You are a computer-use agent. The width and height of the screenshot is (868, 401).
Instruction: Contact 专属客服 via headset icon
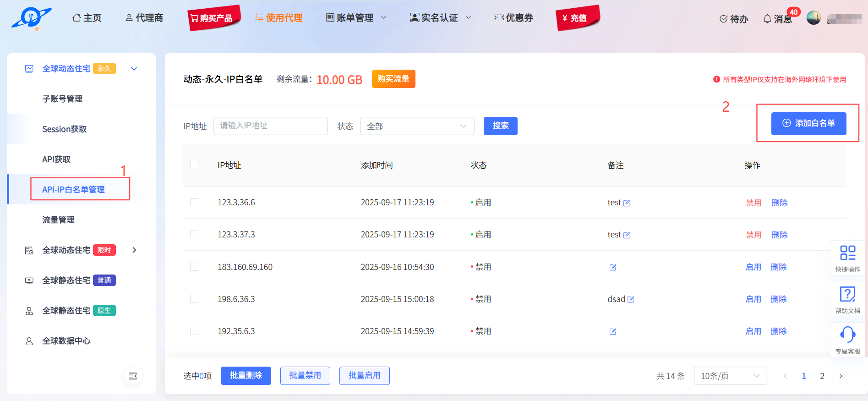[x=847, y=340]
